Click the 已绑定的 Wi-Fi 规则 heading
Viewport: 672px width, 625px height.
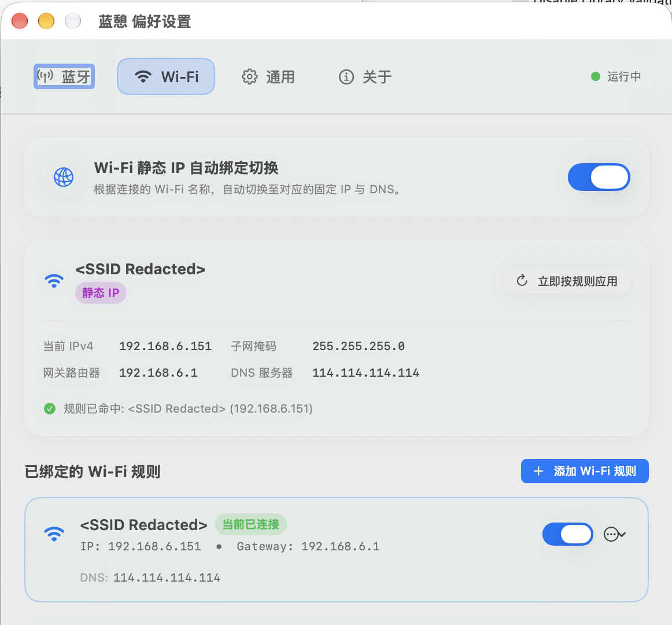point(93,472)
